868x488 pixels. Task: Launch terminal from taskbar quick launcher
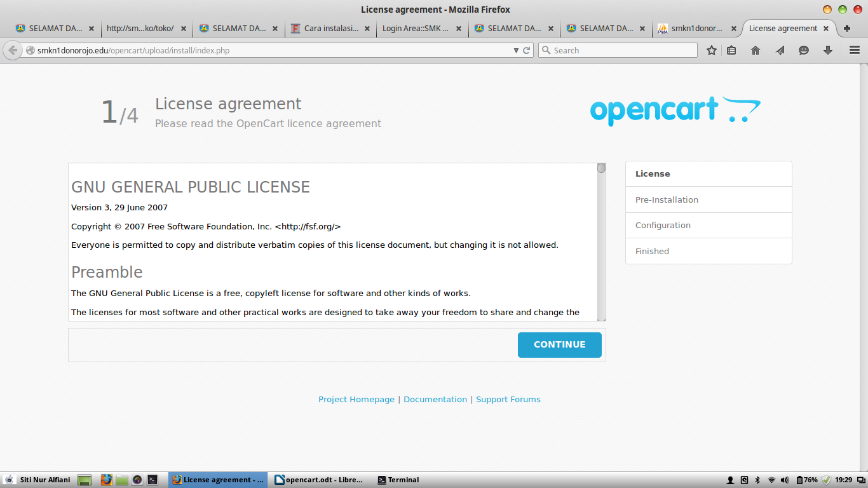153,480
